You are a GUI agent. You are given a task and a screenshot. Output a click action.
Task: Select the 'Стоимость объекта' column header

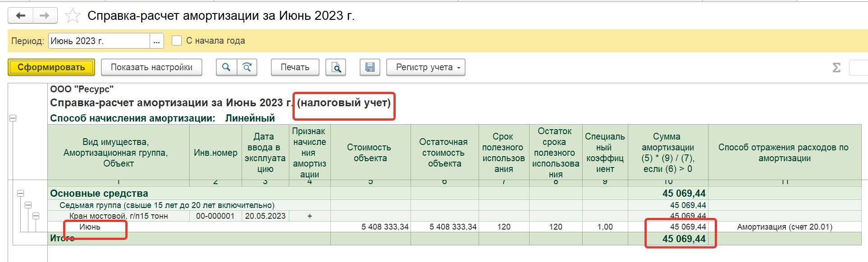click(x=370, y=153)
